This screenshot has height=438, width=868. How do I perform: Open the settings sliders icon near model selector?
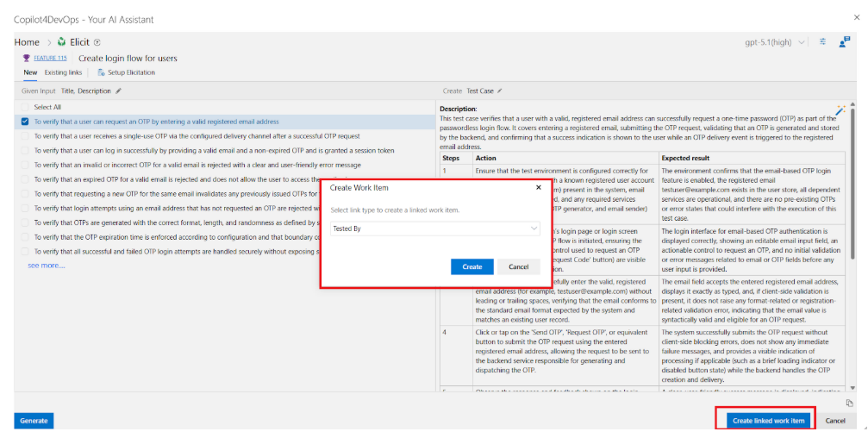click(822, 42)
